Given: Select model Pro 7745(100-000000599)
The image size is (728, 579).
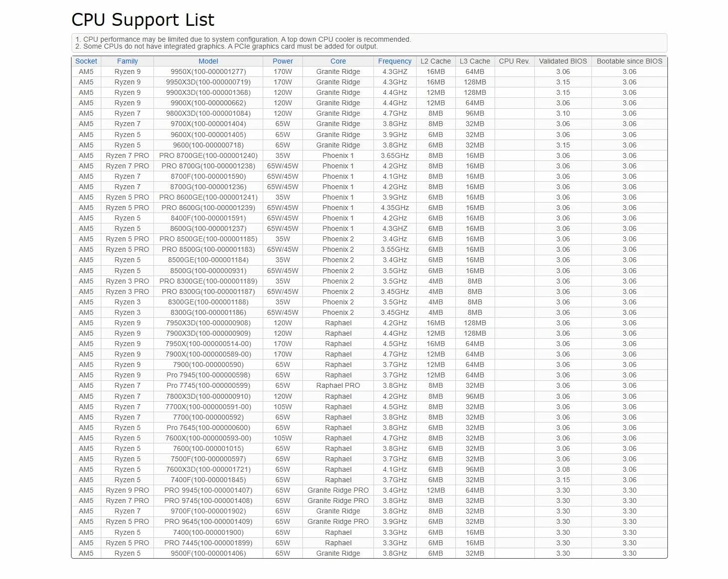Looking at the screenshot, I should click(208, 385).
